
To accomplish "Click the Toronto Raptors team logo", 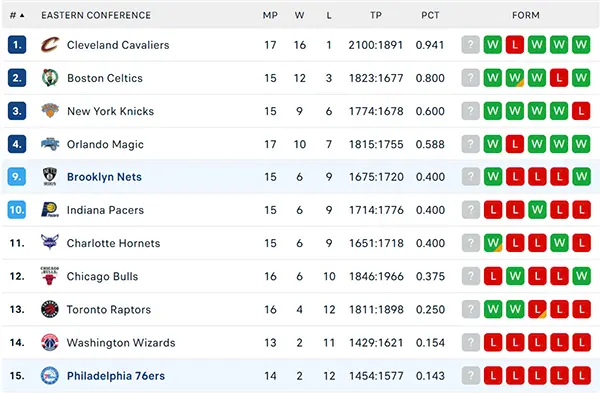I will [x=50, y=309].
